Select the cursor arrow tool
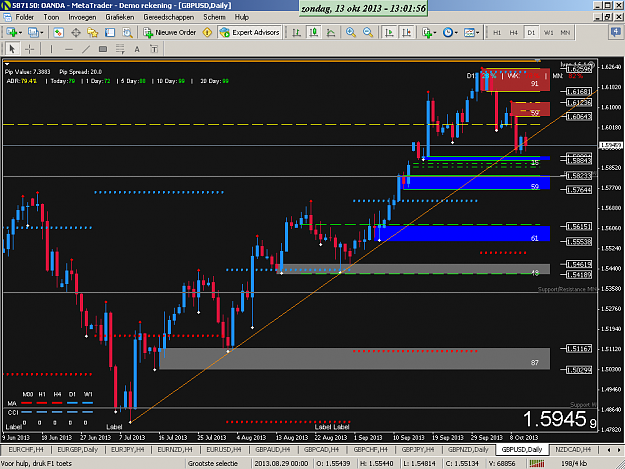 coord(12,49)
